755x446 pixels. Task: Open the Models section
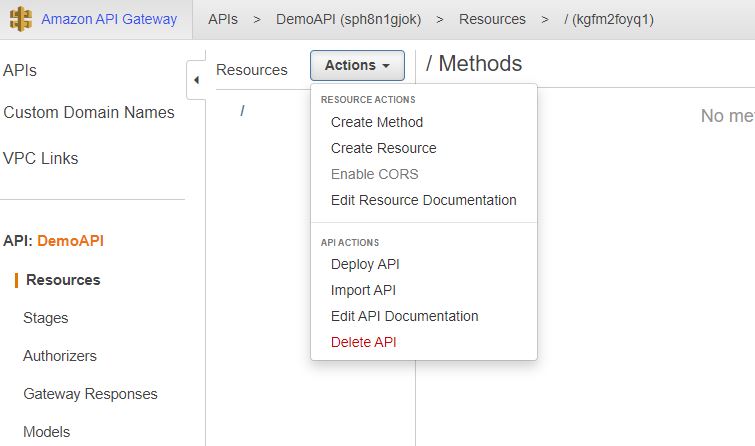tap(47, 432)
